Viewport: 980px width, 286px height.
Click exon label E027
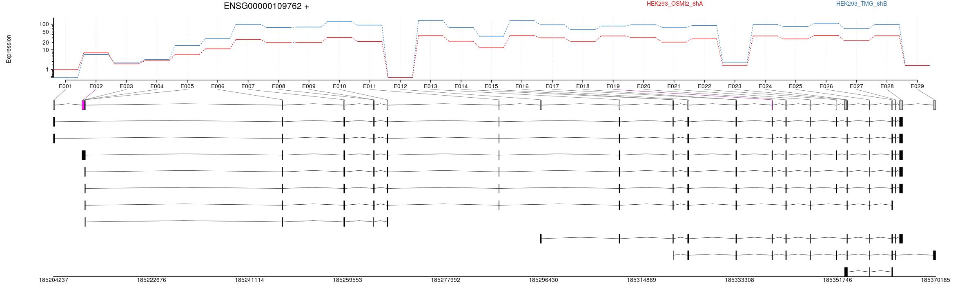pyautogui.click(x=856, y=86)
